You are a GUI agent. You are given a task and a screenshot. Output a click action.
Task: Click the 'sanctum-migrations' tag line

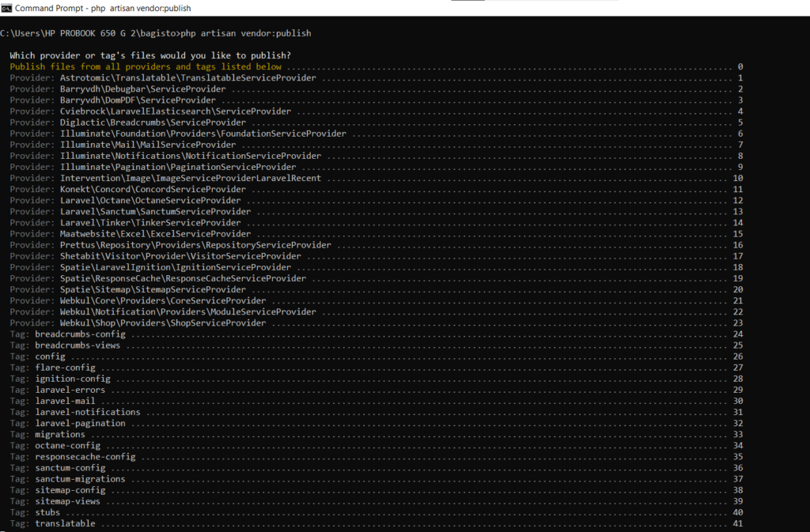tap(80, 479)
